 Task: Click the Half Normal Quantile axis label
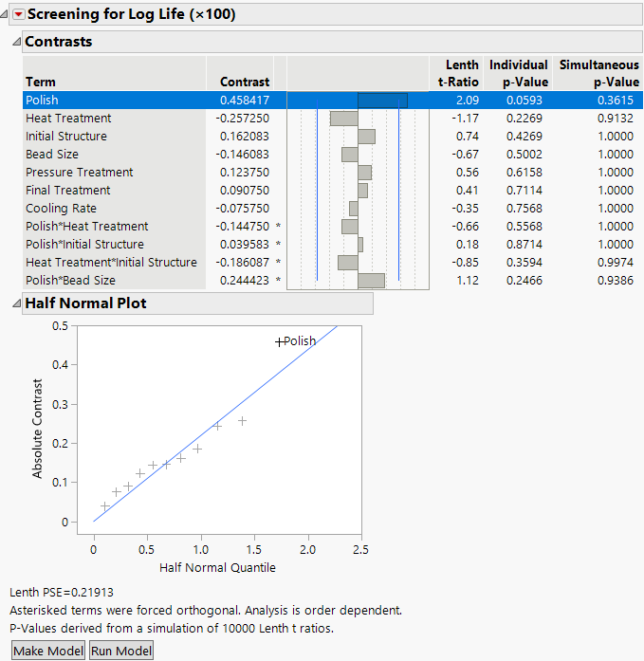click(217, 567)
